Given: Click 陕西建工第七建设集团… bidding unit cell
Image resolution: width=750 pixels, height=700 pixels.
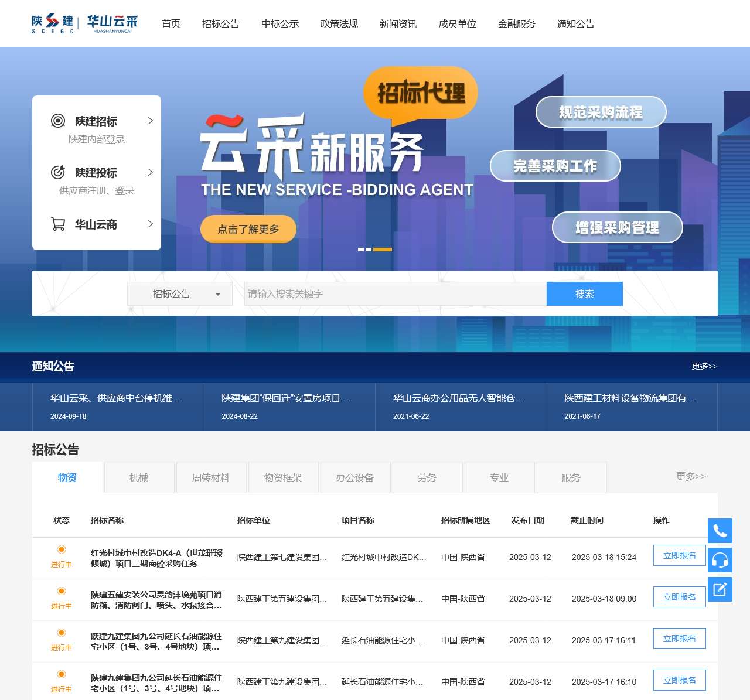Looking at the screenshot, I should click(282, 557).
